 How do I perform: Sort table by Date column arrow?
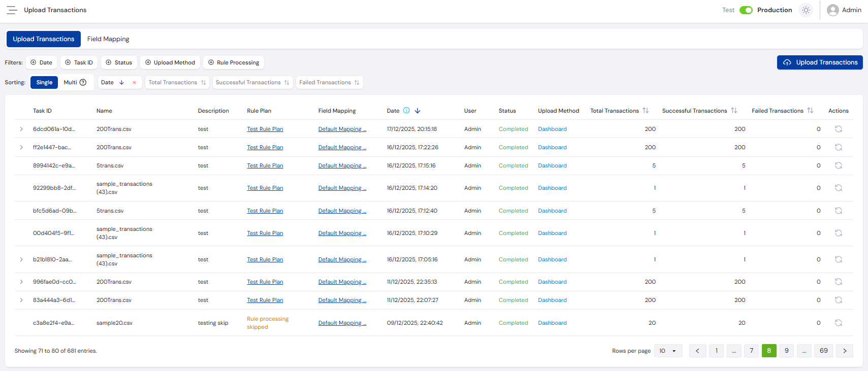pyautogui.click(x=417, y=111)
